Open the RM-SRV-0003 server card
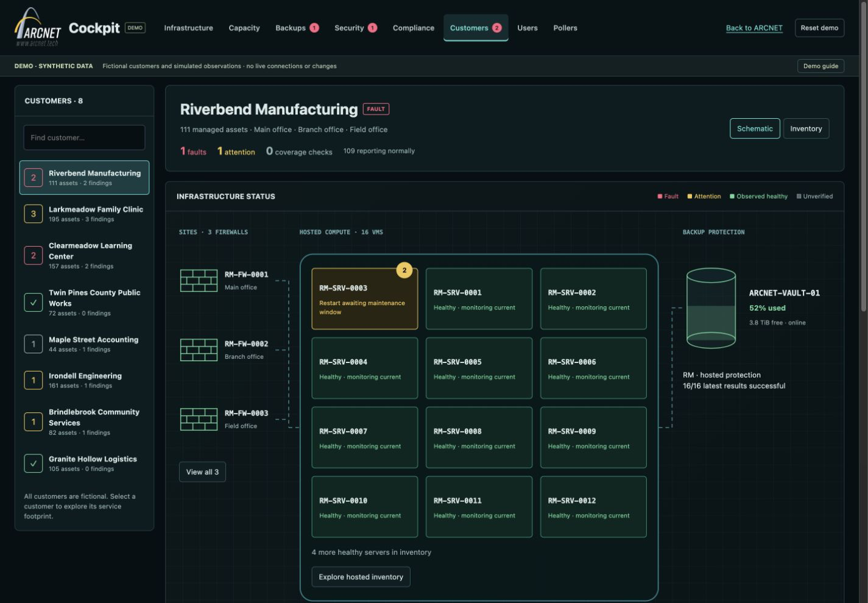The height and width of the screenshot is (603, 868). click(365, 299)
